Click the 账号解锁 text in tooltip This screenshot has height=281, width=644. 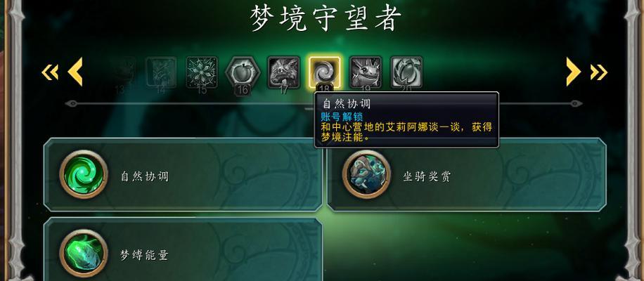pyautogui.click(x=342, y=116)
